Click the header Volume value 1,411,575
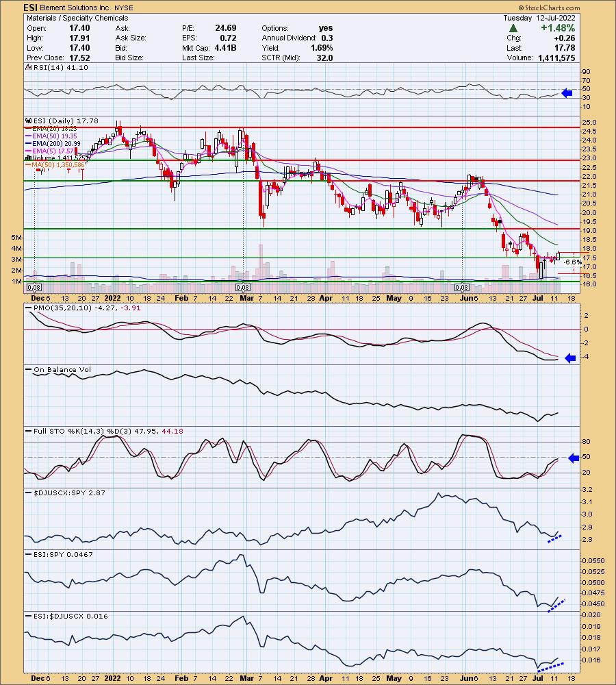The image size is (616, 685). (556, 58)
